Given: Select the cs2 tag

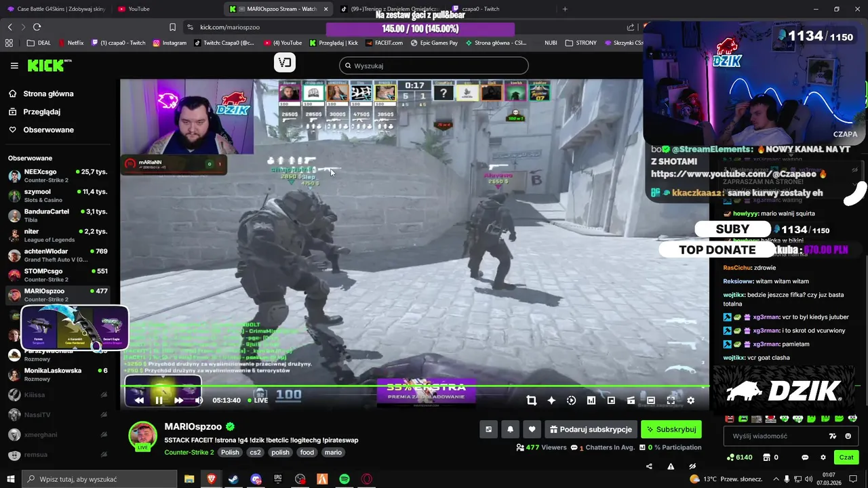Looking at the screenshot, I should (255, 452).
